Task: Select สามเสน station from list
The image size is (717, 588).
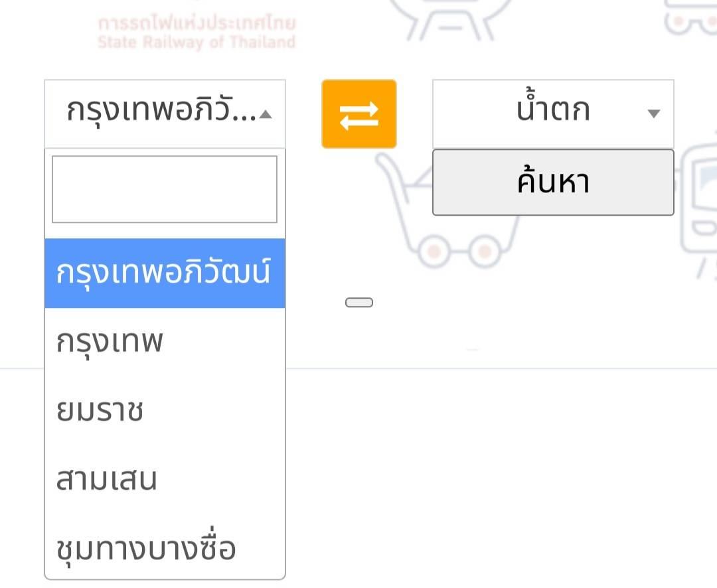Action: pos(165,480)
